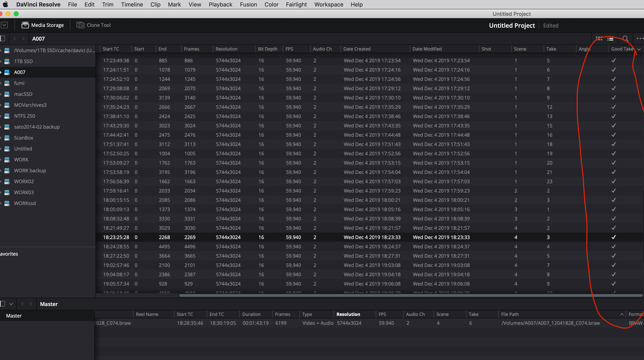Toggle File Path column sort arrow
644x360 pixels.
[x=622, y=314]
